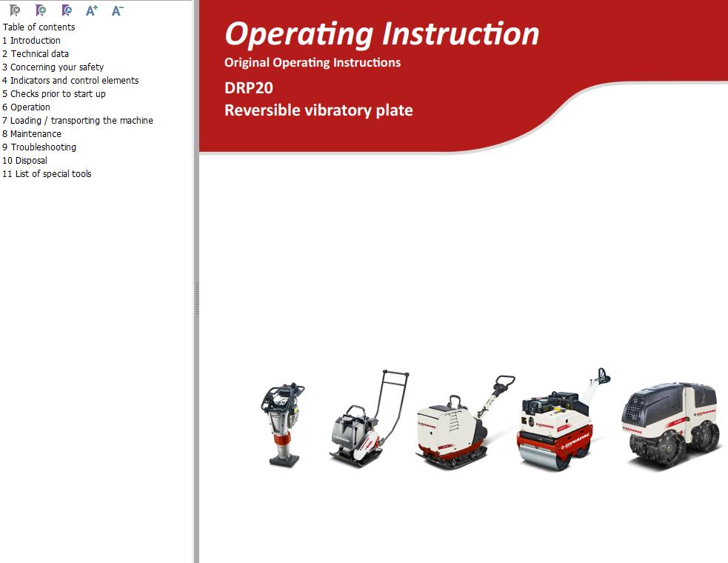Click the Operating Instruction title
Image resolution: width=728 pixels, height=563 pixels.
(x=381, y=34)
